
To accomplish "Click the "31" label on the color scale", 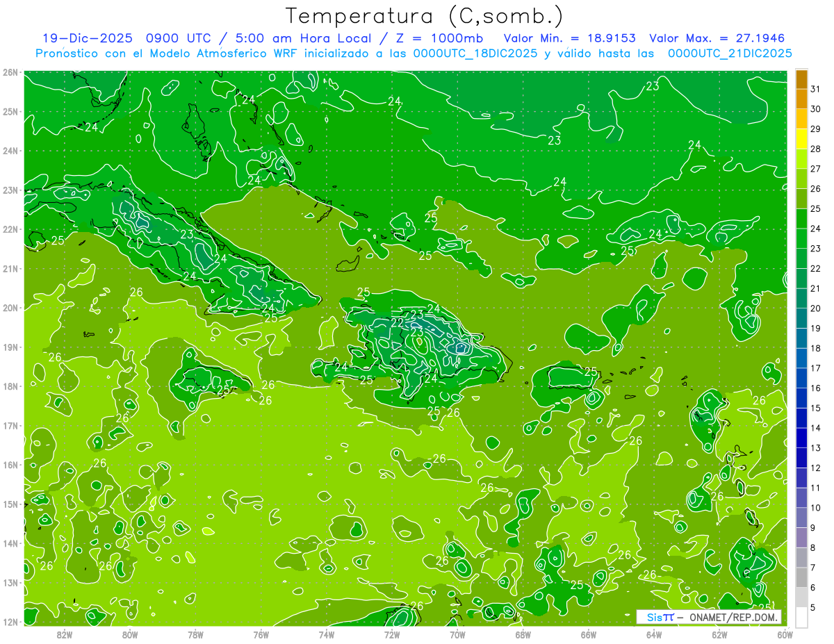I will 816,89.
